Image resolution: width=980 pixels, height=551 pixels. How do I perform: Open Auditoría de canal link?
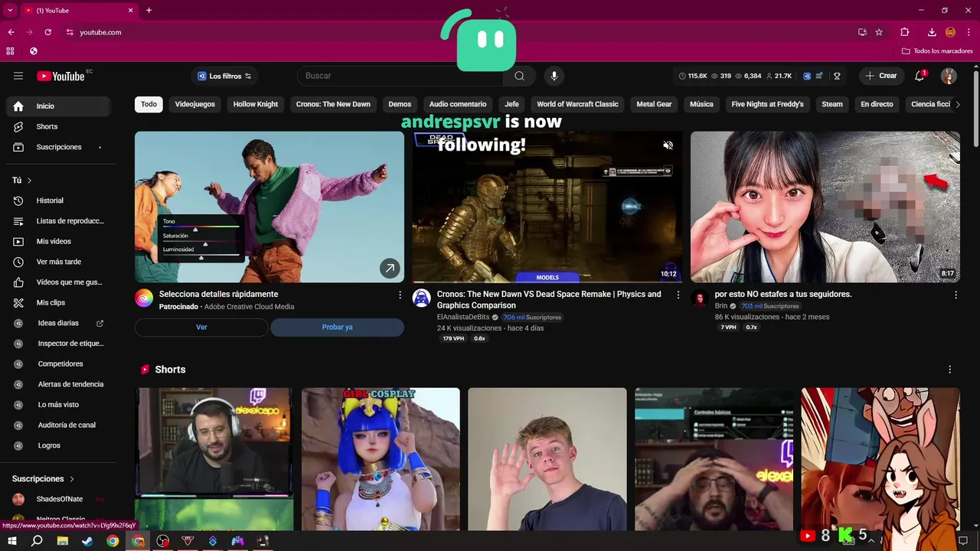[58, 425]
